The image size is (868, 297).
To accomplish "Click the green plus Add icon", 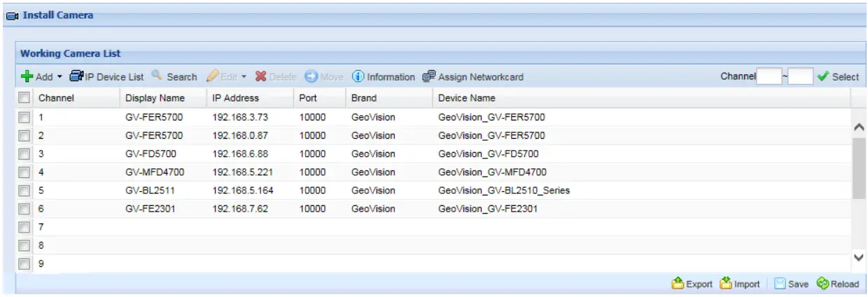I will point(27,76).
